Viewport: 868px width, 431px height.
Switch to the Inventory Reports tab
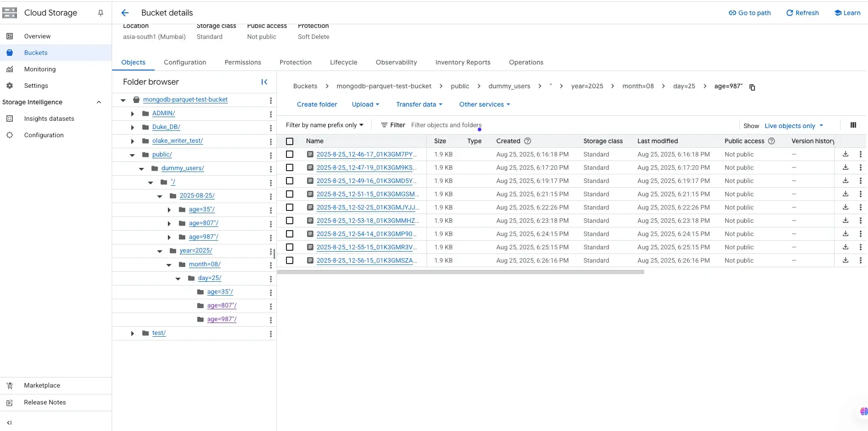tap(463, 62)
